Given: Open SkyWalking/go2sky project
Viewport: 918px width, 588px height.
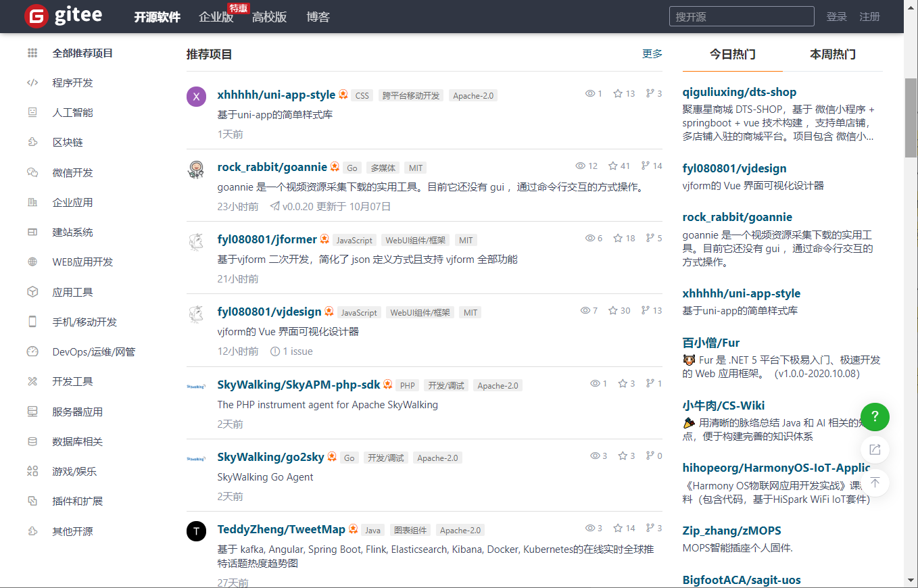Looking at the screenshot, I should (271, 457).
